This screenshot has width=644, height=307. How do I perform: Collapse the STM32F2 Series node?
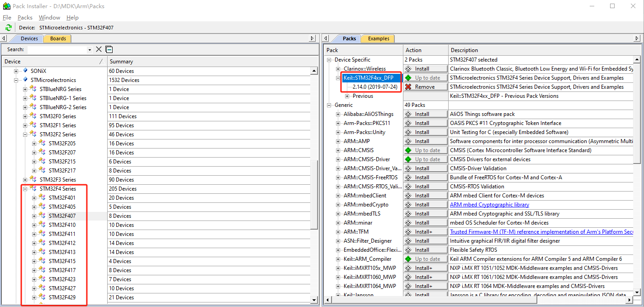pyautogui.click(x=25, y=134)
